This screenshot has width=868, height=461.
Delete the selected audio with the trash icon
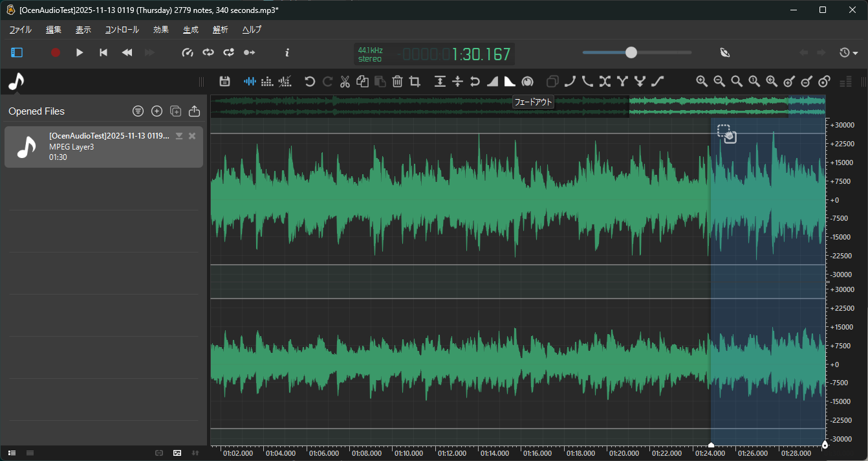[397, 81]
